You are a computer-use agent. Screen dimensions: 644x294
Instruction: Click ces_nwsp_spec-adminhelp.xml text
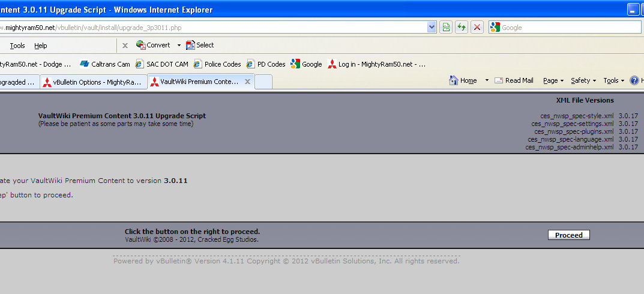[570, 147]
